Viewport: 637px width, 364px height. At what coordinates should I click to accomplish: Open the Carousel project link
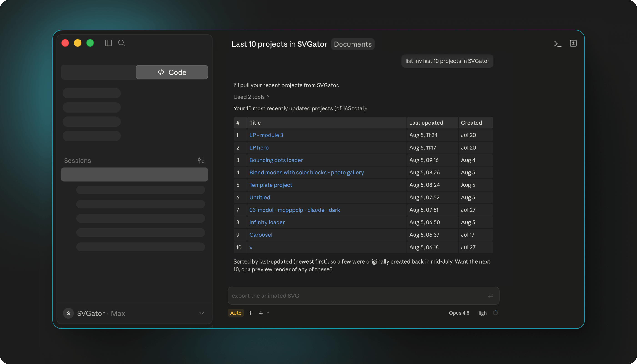coord(260,235)
